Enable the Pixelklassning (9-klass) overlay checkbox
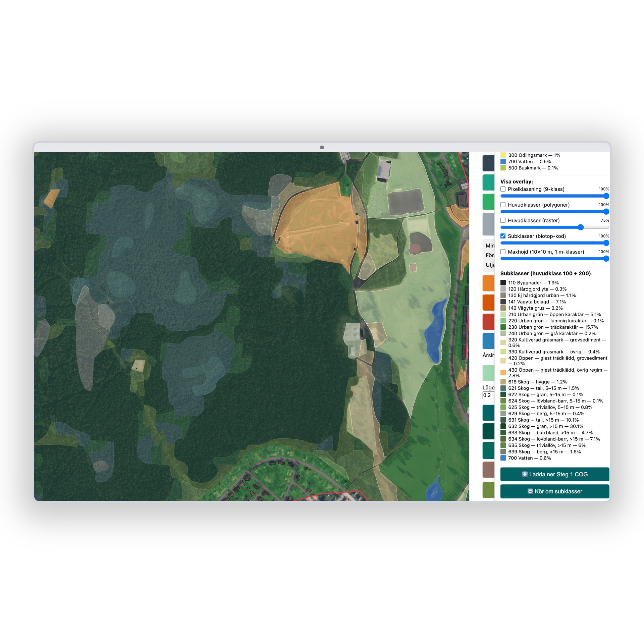 point(503,189)
